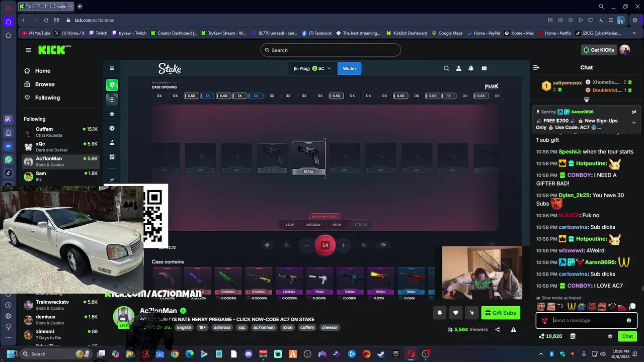Click the green Chat send button
644x362 pixels.
(627, 336)
